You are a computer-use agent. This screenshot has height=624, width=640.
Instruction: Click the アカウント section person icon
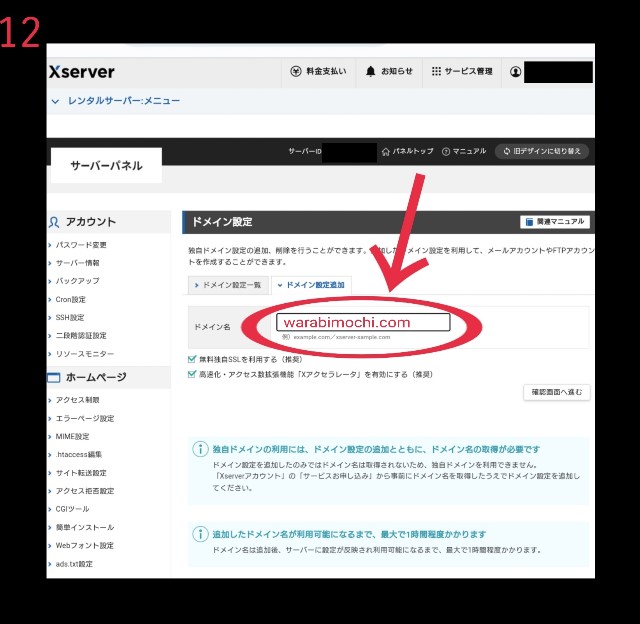pos(54,222)
